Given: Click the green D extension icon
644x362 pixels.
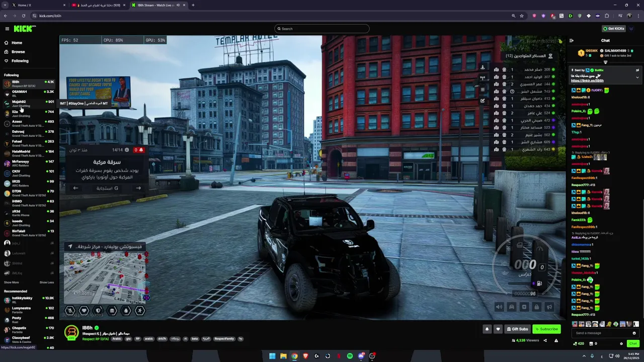Looking at the screenshot, I should coord(571,16).
